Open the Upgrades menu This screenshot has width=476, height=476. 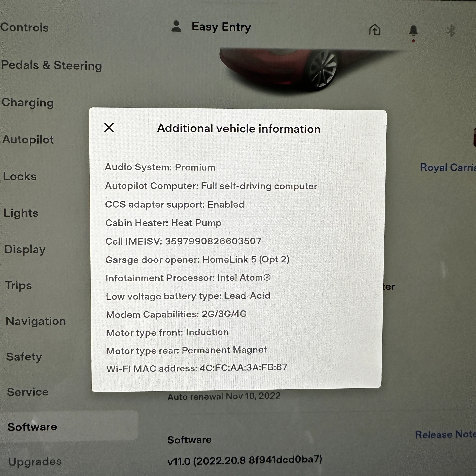[x=35, y=462]
